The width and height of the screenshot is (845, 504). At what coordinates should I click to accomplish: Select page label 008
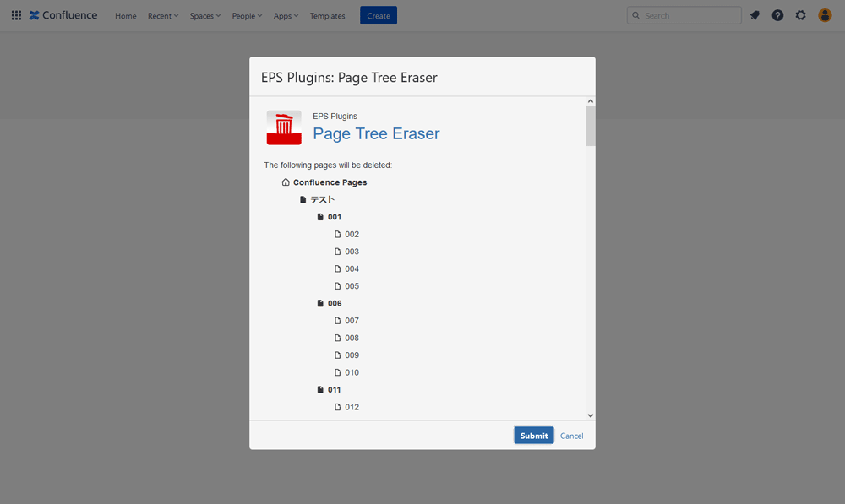click(x=352, y=338)
